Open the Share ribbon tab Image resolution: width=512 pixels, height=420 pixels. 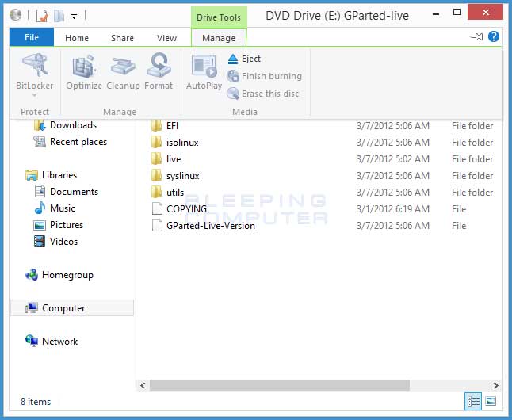tap(122, 37)
